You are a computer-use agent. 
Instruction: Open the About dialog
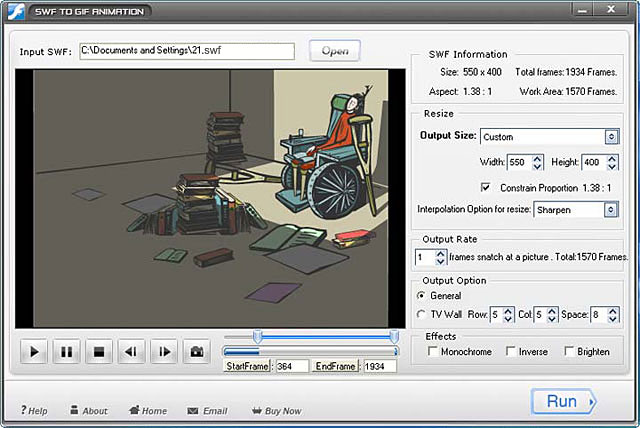point(89,410)
